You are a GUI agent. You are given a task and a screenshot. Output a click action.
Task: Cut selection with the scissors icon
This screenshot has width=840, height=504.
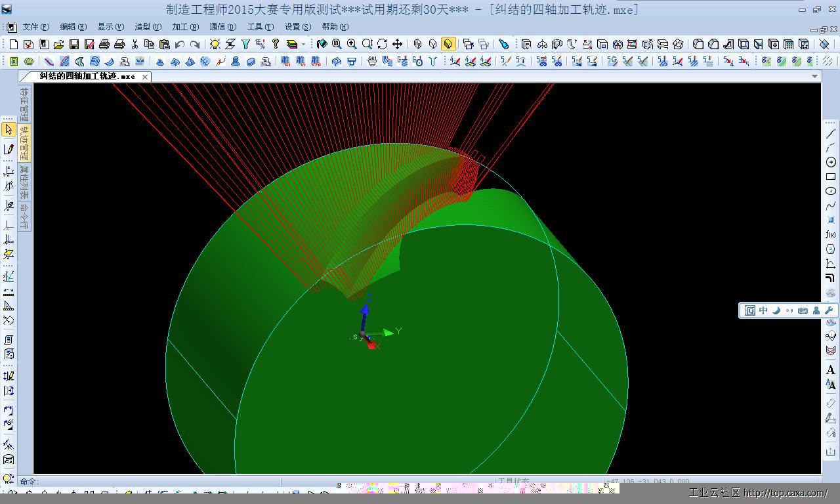135,44
